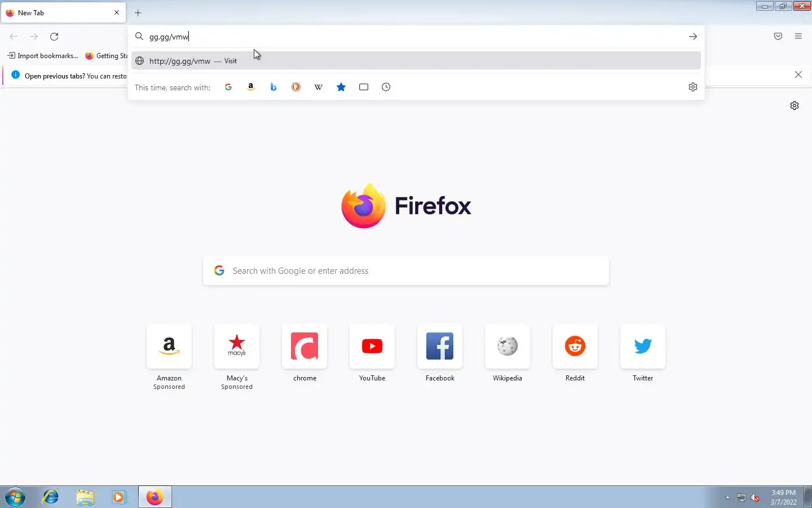Click the Show desktop strip on taskbar

click(x=807, y=497)
